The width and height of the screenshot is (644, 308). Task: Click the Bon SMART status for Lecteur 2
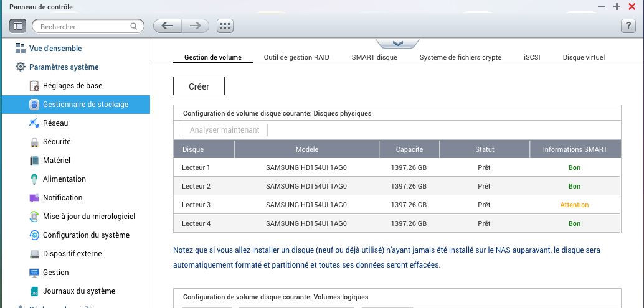click(x=574, y=186)
